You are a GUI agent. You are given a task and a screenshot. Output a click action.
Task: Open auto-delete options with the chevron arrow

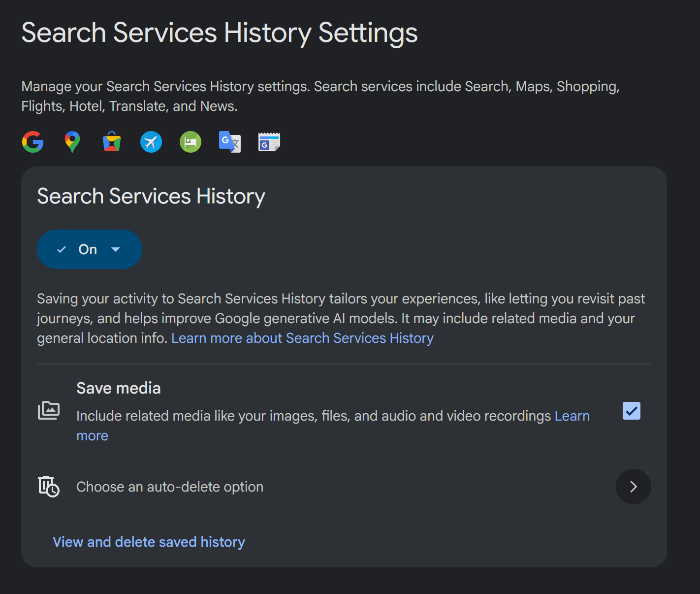pos(634,487)
